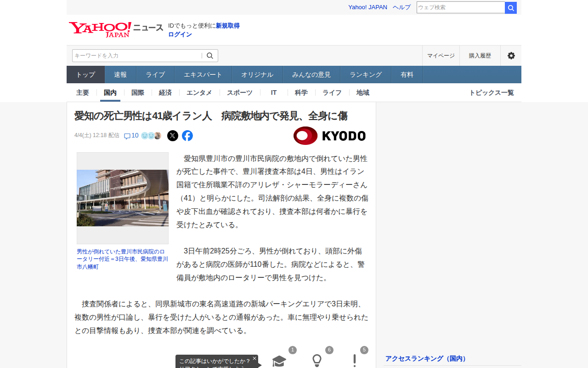
Task: Switch to the 主要 category
Action: 83,92
